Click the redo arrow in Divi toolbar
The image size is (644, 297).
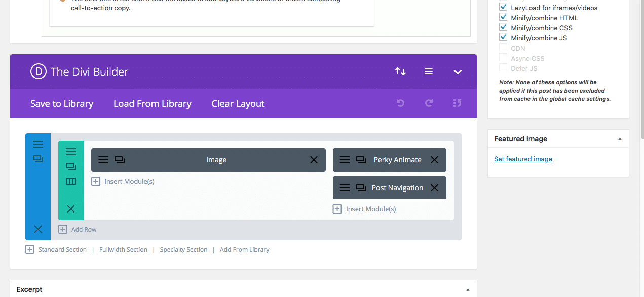(429, 103)
